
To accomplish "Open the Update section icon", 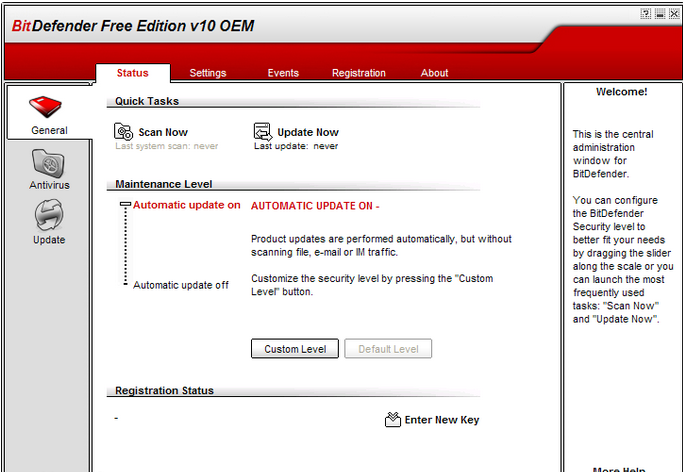I will coord(49,215).
